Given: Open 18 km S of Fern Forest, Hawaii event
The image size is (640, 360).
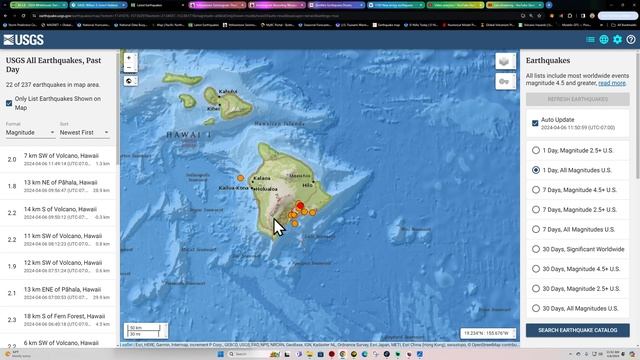Looking at the screenshot, I should pos(58,320).
